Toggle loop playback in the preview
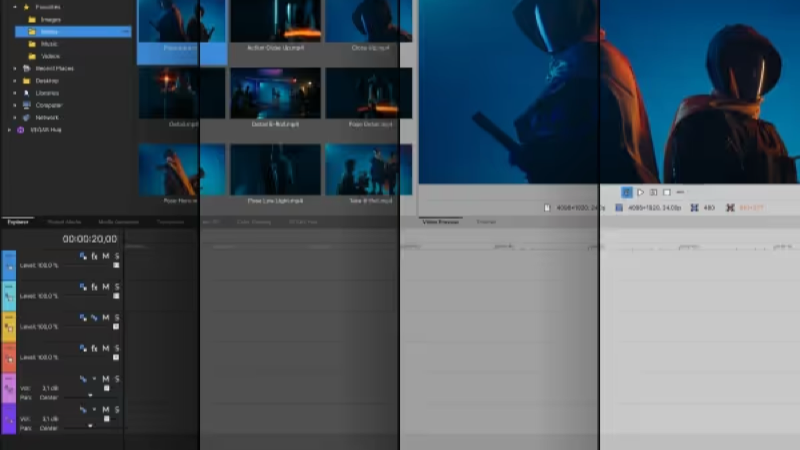Screen dimensions: 800x450 pyautogui.click(x=627, y=192)
